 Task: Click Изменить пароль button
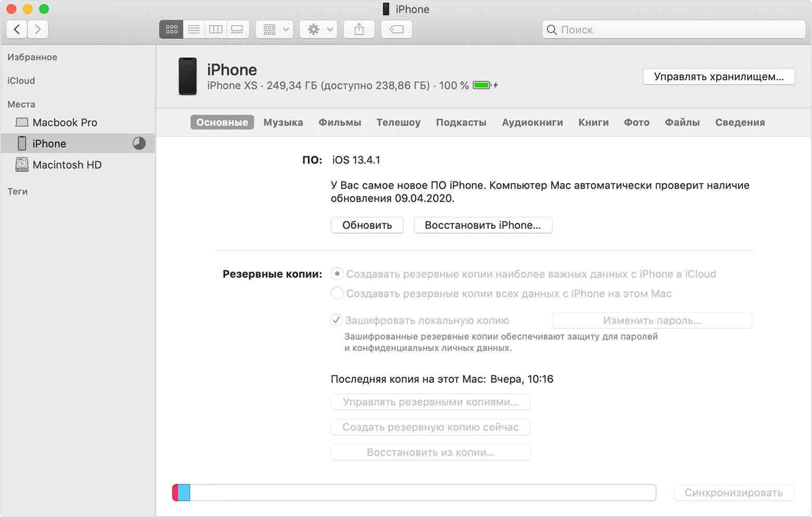(652, 320)
